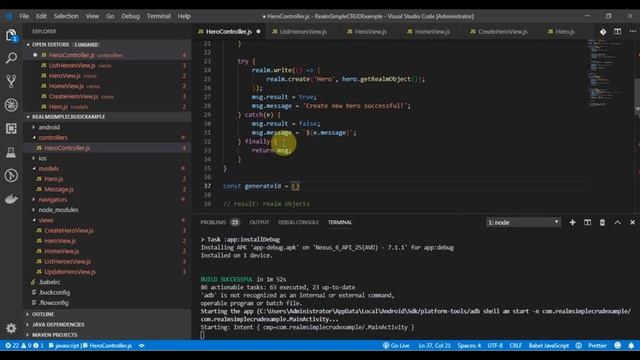
Task: Open the terminal selector dropdown 1: node
Action: point(523,222)
